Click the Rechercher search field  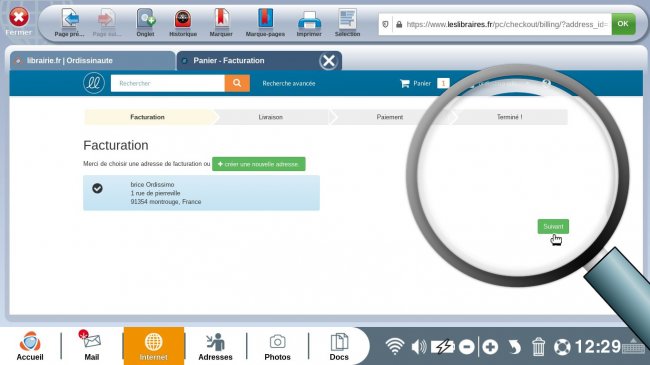[168, 83]
